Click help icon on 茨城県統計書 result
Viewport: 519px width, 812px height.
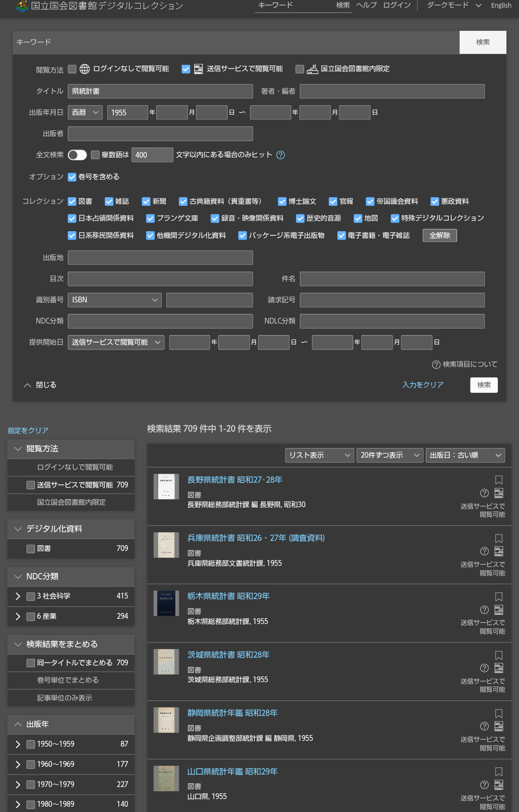pyautogui.click(x=484, y=668)
